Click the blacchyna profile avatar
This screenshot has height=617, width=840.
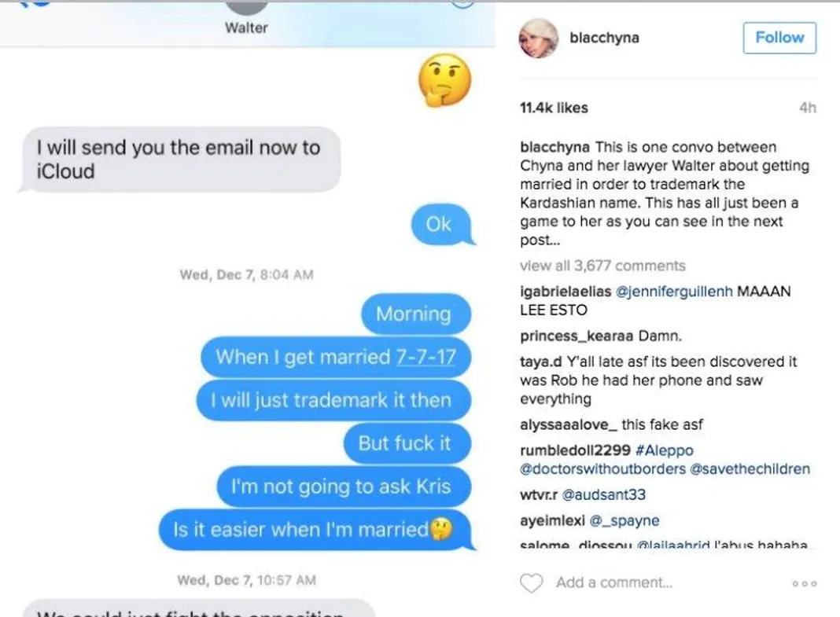tap(539, 38)
